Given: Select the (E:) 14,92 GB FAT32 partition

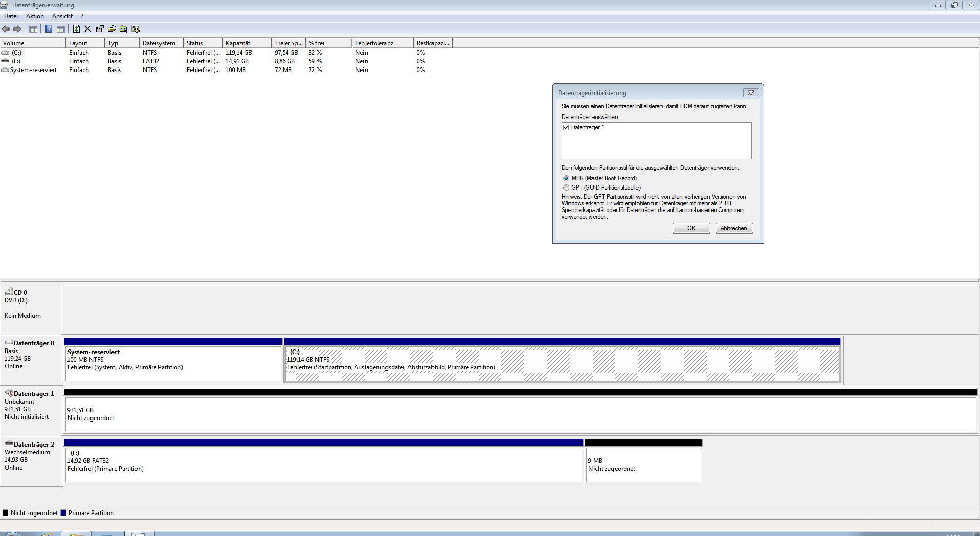Looking at the screenshot, I should point(324,461).
